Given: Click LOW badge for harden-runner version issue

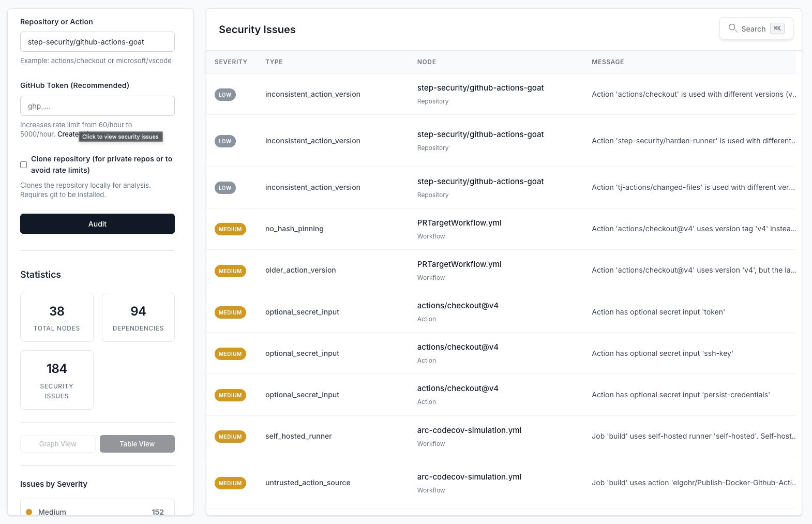Looking at the screenshot, I should point(225,141).
